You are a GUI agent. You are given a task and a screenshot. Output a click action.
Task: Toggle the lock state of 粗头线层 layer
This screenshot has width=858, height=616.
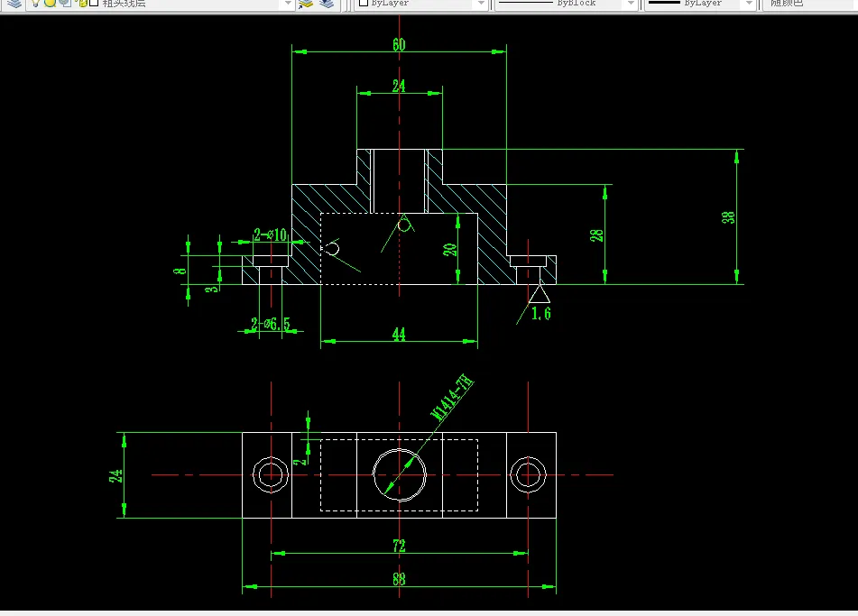(x=82, y=4)
